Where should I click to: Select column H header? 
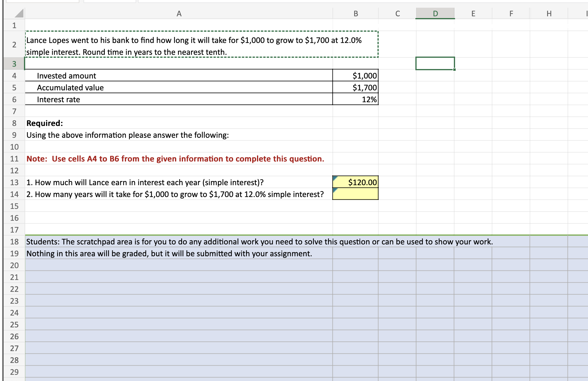549,13
